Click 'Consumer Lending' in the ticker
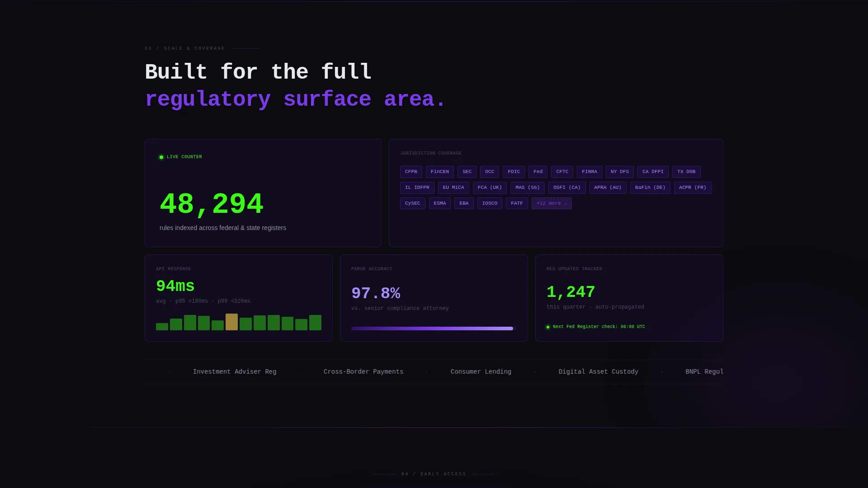Image resolution: width=868 pixels, height=488 pixels. click(x=481, y=372)
